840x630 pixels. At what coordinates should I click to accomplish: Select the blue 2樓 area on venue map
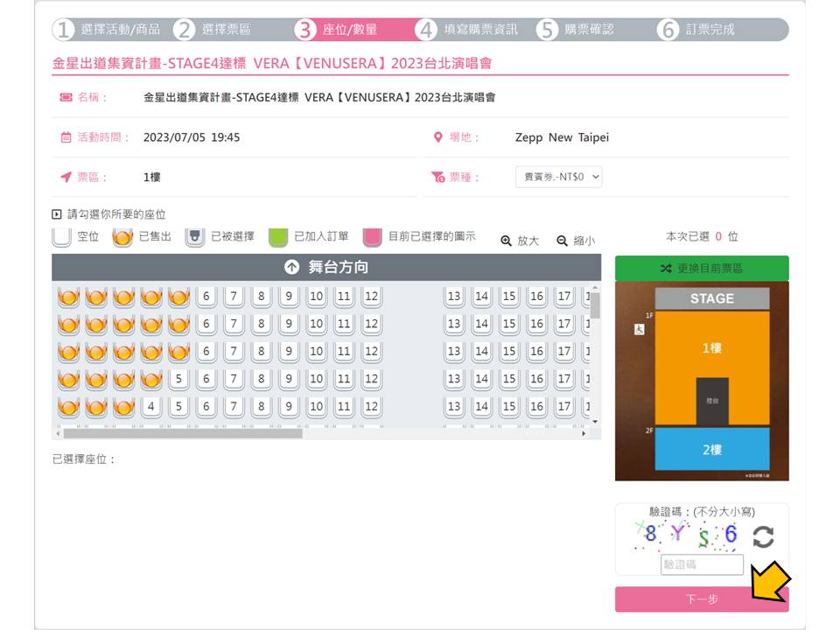[x=711, y=450]
